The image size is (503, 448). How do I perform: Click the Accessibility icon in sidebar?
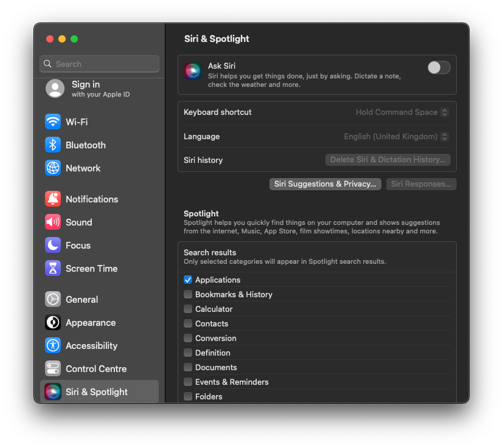point(53,346)
